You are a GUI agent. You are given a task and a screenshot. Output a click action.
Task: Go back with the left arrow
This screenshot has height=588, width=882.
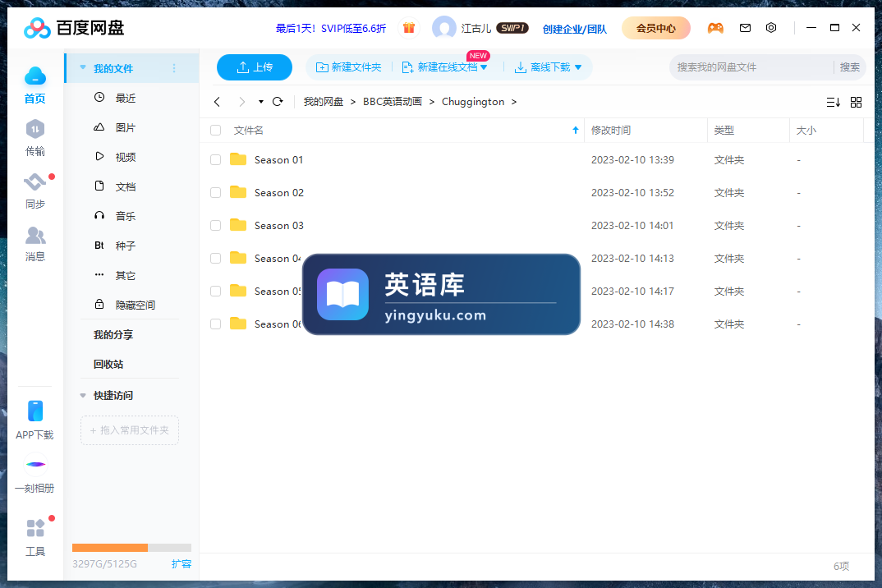217,102
